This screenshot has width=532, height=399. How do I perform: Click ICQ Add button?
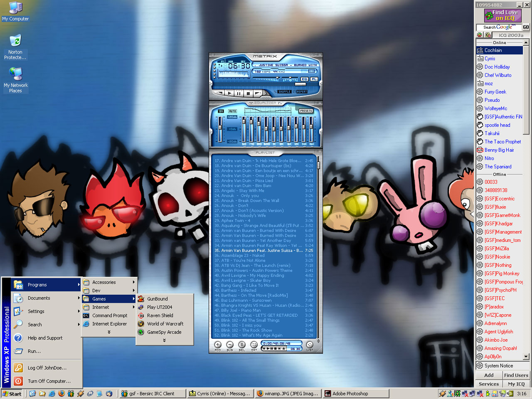pos(489,375)
